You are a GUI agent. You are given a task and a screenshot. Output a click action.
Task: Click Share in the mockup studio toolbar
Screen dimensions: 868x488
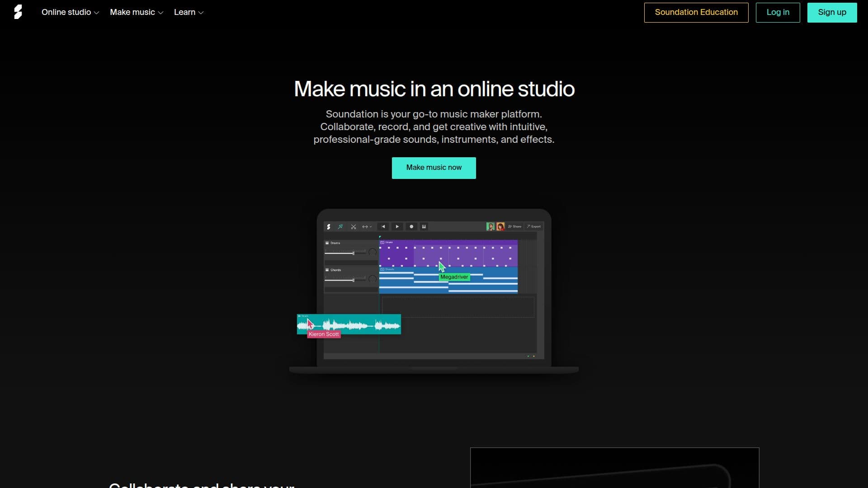(514, 226)
